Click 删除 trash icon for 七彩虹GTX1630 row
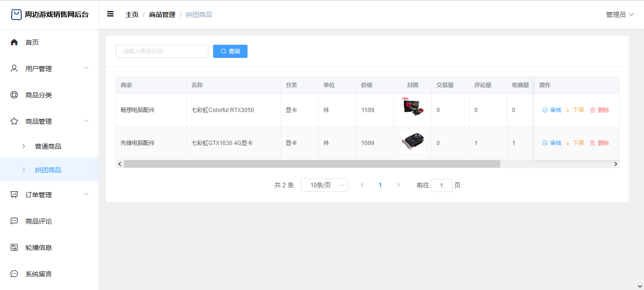 (593, 143)
